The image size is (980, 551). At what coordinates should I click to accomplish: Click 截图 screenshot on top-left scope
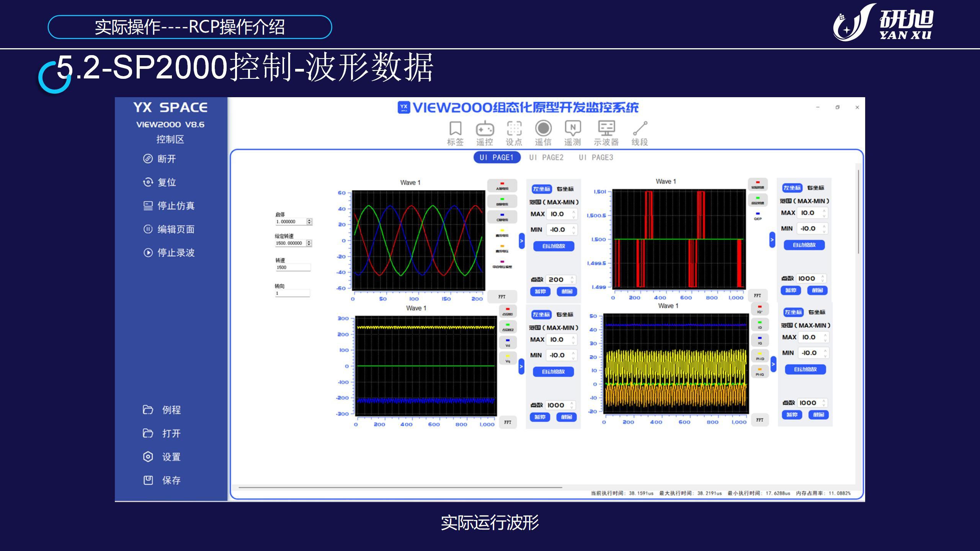coord(567,292)
